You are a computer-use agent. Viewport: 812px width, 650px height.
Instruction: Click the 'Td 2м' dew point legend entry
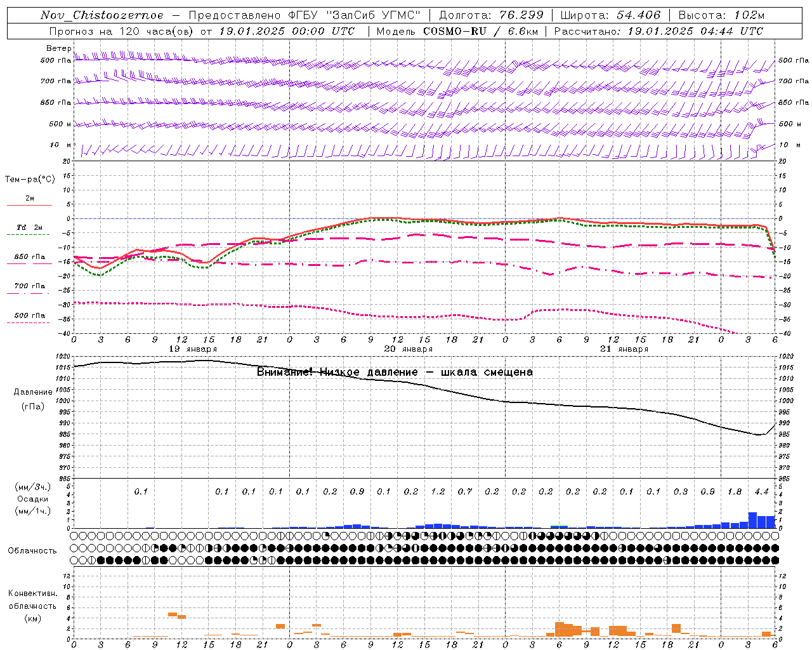(x=30, y=227)
